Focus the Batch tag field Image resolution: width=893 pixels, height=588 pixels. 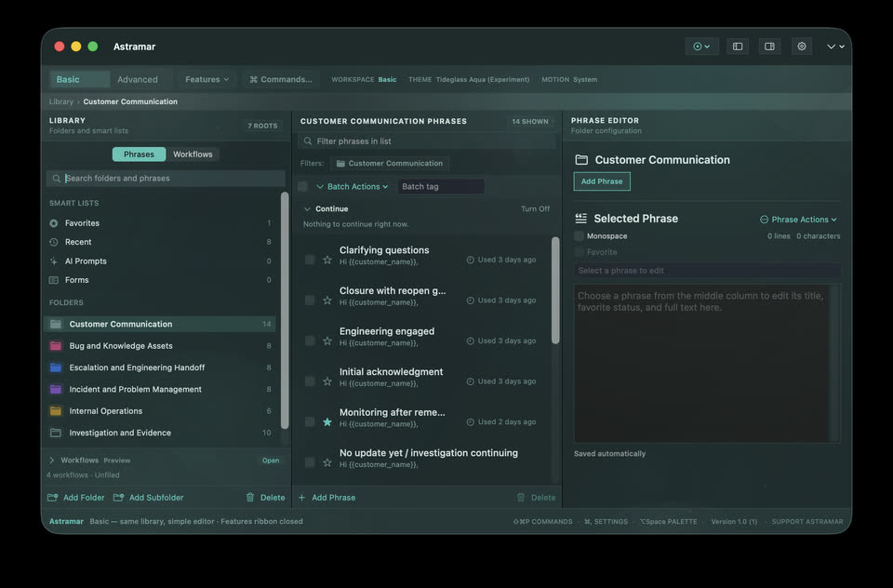(441, 186)
